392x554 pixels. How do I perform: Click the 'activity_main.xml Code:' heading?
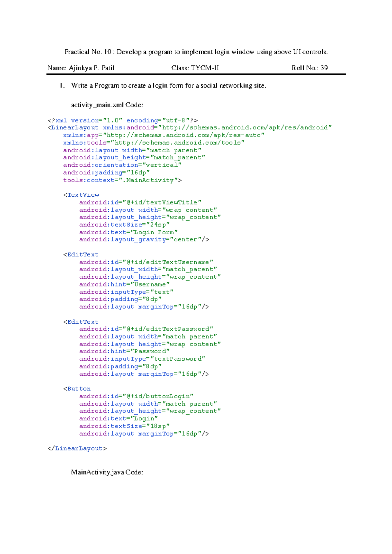107,105
